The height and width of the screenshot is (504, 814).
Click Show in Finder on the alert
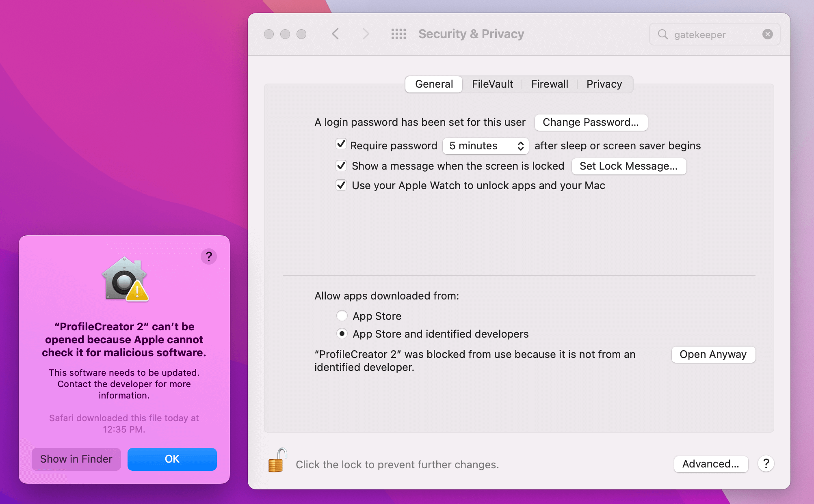point(76,459)
